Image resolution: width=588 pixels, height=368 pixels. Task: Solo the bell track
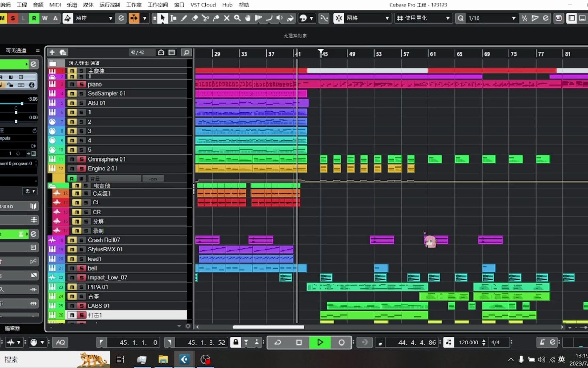pos(81,268)
